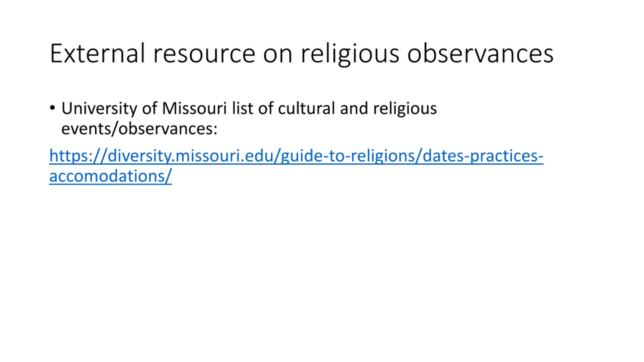Screen dimensions: 644x362
Task: Click the slide title 'External resource on religious observances'
Action: (302, 54)
